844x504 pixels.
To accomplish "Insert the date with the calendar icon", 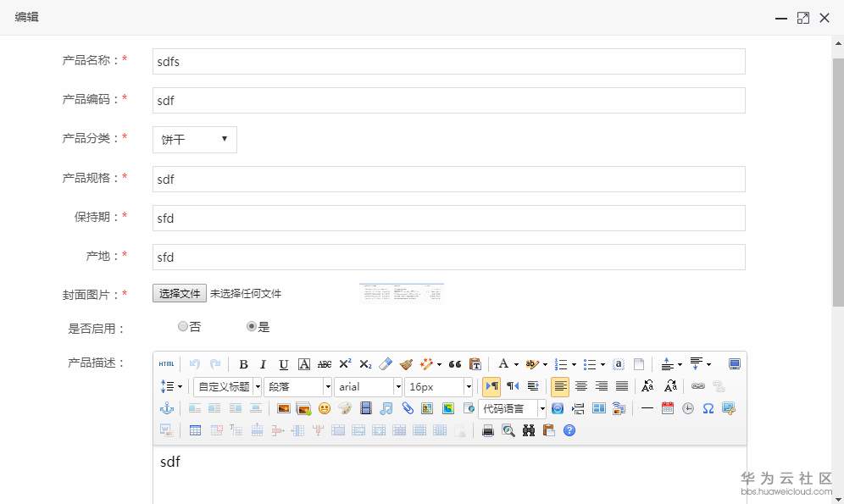I will [668, 408].
